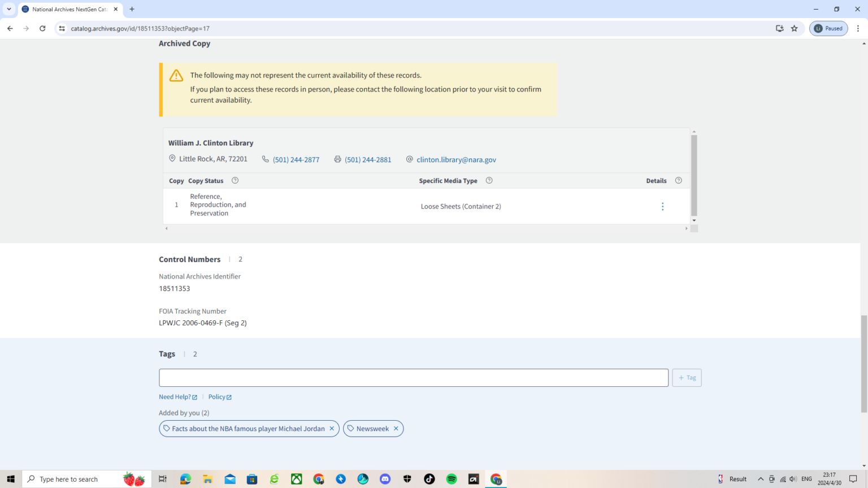Screen dimensions: 868x488
Task: Open Xbox app from the taskbar
Action: pyautogui.click(x=296, y=479)
